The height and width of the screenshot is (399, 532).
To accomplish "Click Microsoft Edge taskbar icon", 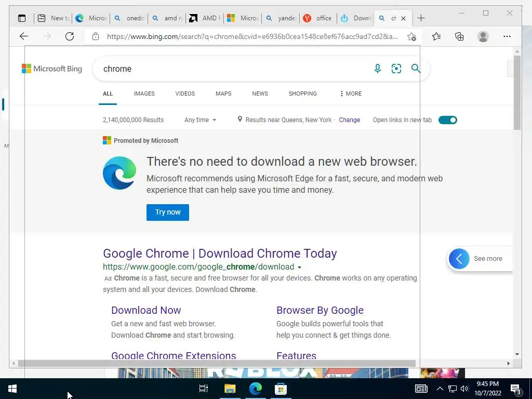I will [256, 389].
